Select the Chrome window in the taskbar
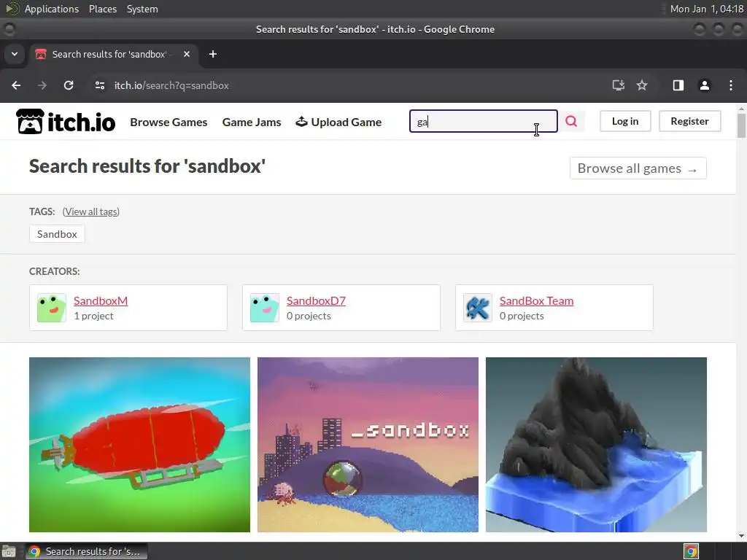This screenshot has height=560, width=747. click(x=86, y=551)
